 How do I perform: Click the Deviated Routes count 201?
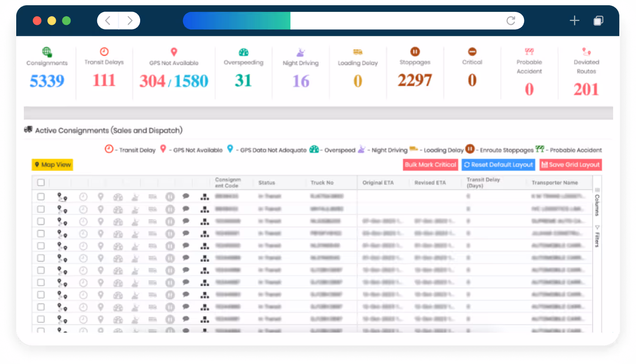[586, 89]
